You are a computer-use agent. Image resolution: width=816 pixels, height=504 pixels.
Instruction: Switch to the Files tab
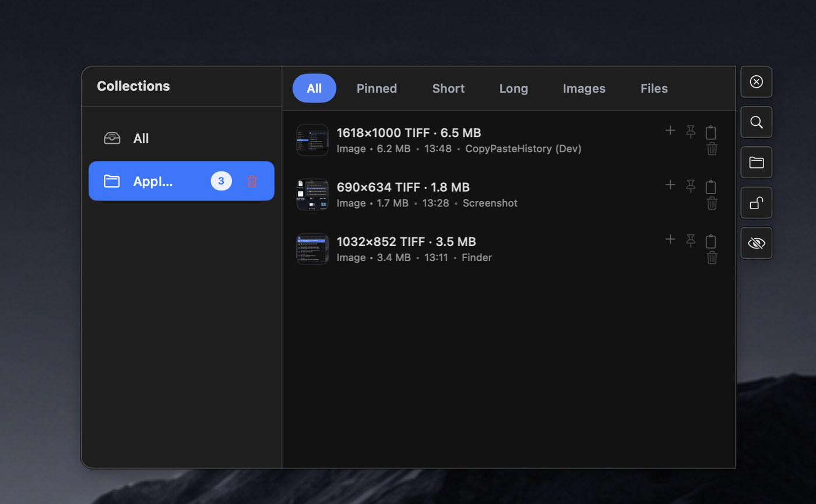click(x=654, y=89)
